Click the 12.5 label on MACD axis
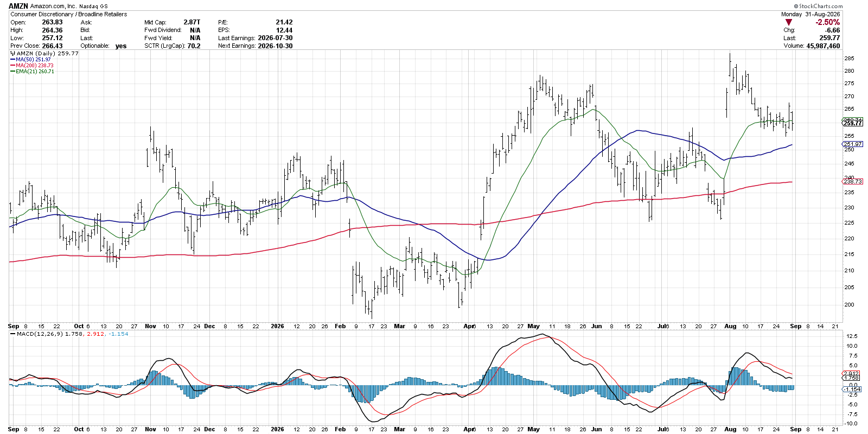The image size is (868, 434). 851,336
